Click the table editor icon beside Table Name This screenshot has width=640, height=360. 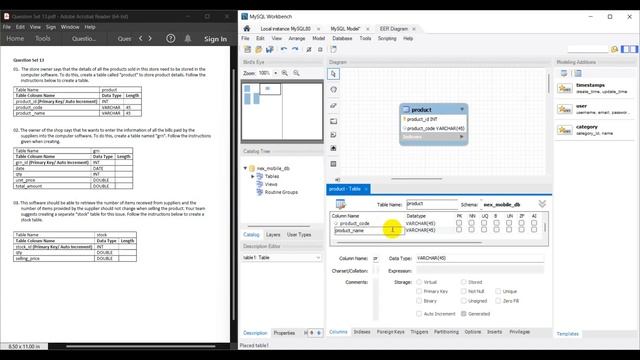340,204
